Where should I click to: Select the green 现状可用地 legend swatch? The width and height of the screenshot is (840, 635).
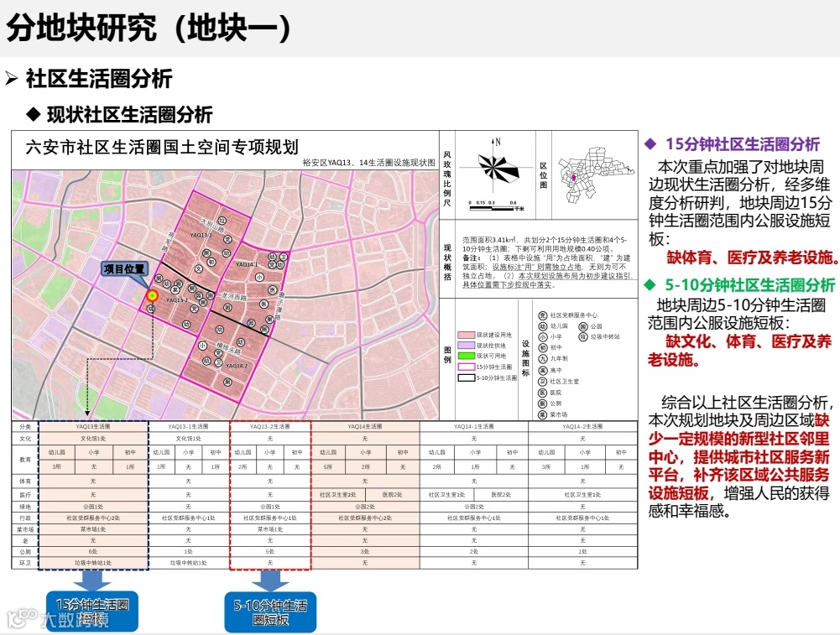466,356
